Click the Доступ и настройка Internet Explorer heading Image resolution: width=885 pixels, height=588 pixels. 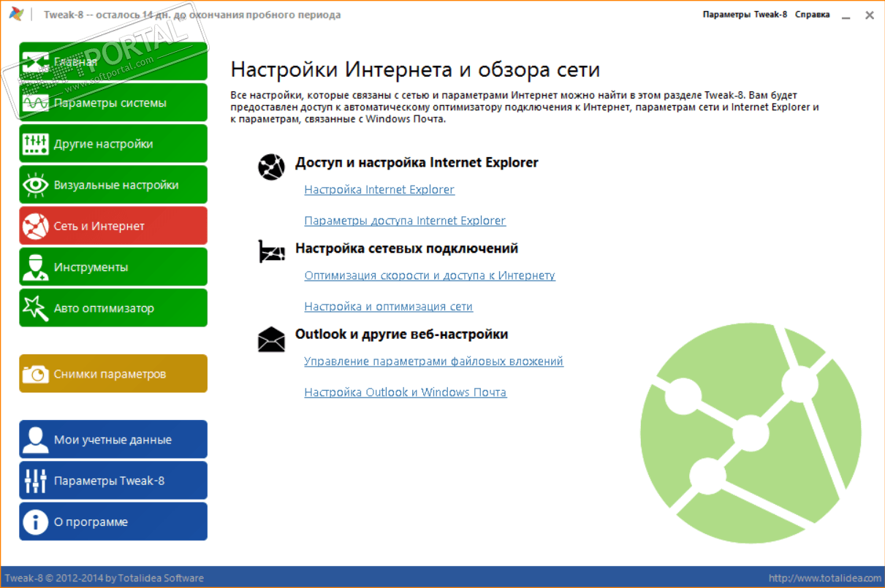(417, 163)
